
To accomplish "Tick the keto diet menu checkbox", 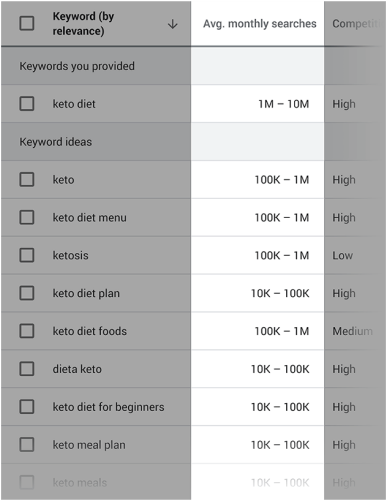I will point(27,217).
